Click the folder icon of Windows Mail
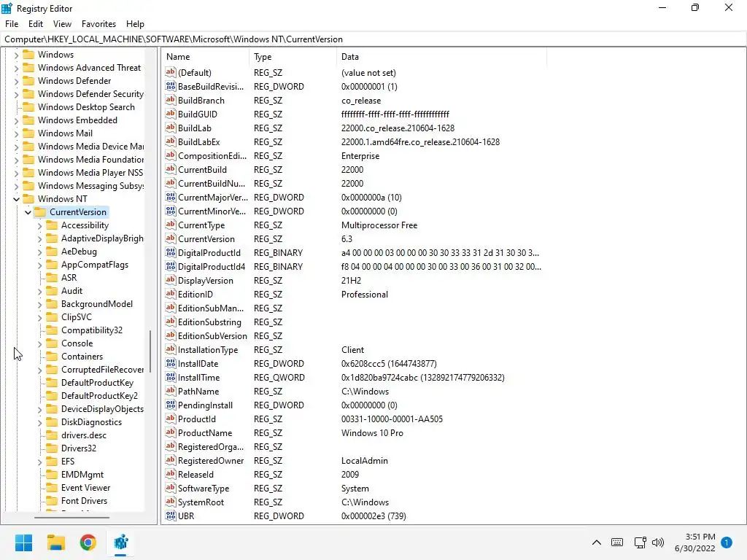This screenshot has height=560, width=747. coord(28,133)
